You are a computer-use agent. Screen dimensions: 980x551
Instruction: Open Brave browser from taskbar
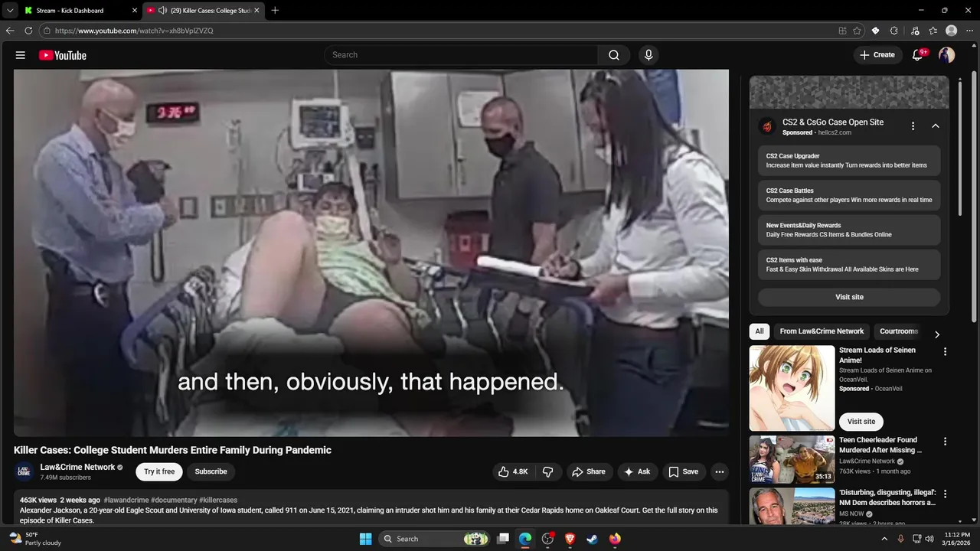click(570, 539)
